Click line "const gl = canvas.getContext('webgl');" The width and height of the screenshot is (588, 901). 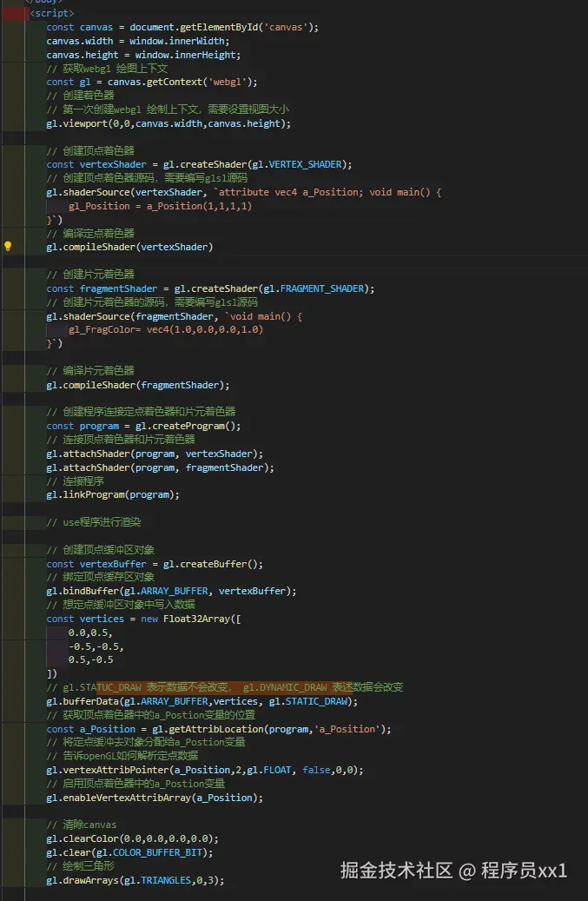click(x=152, y=82)
